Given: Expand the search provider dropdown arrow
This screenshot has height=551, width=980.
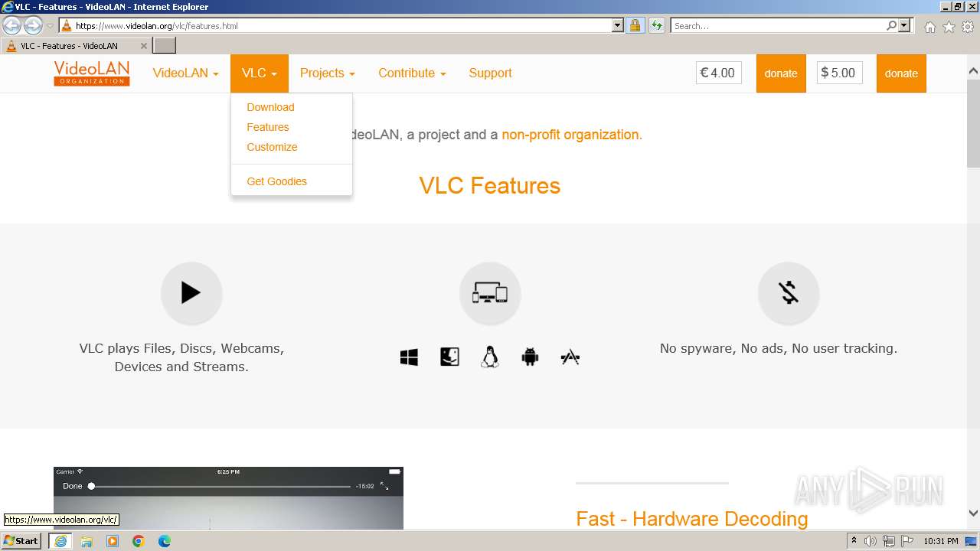Looking at the screenshot, I should pyautogui.click(x=904, y=25).
